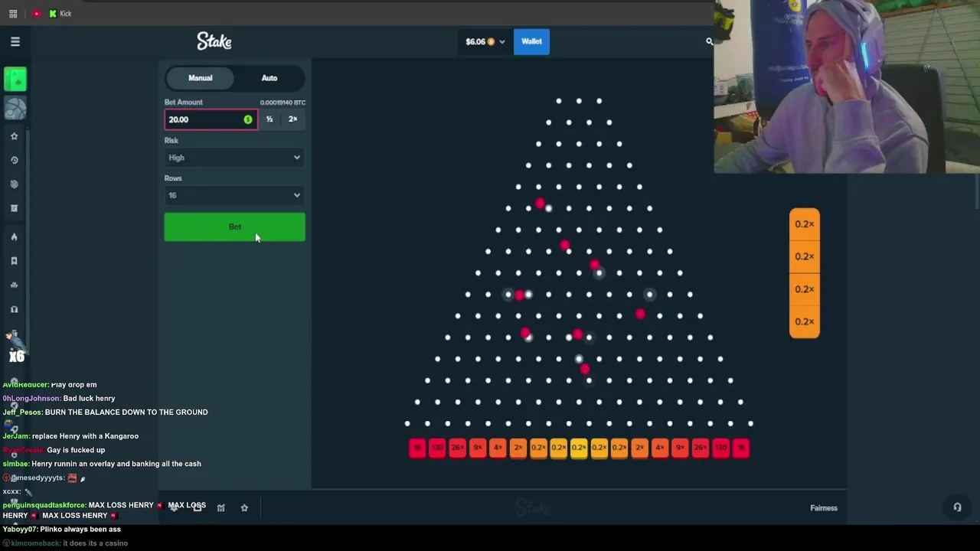Select the Auto betting tab
The height and width of the screenshot is (551, 980).
click(x=269, y=78)
